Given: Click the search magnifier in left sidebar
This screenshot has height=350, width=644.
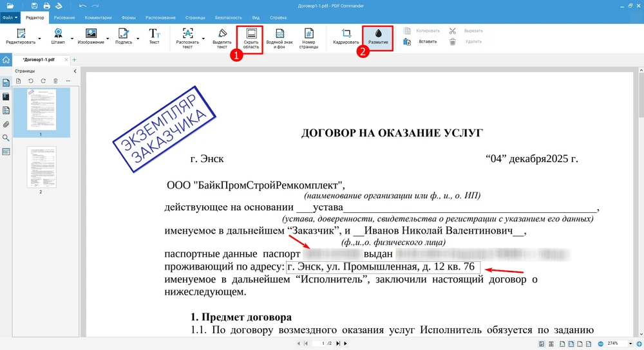Looking at the screenshot, I should click(6, 138).
